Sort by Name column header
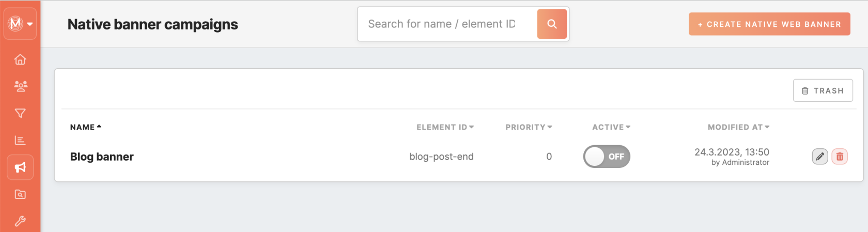This screenshot has width=868, height=232. pos(86,127)
